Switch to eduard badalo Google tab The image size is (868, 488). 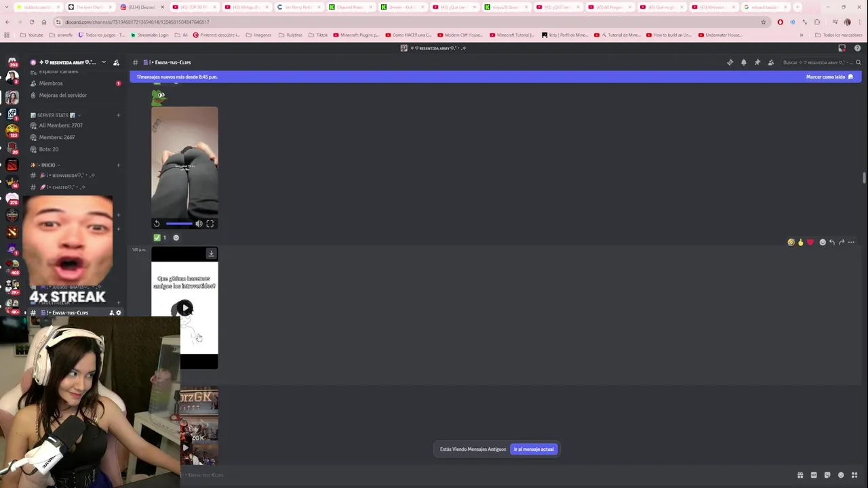coord(765,7)
